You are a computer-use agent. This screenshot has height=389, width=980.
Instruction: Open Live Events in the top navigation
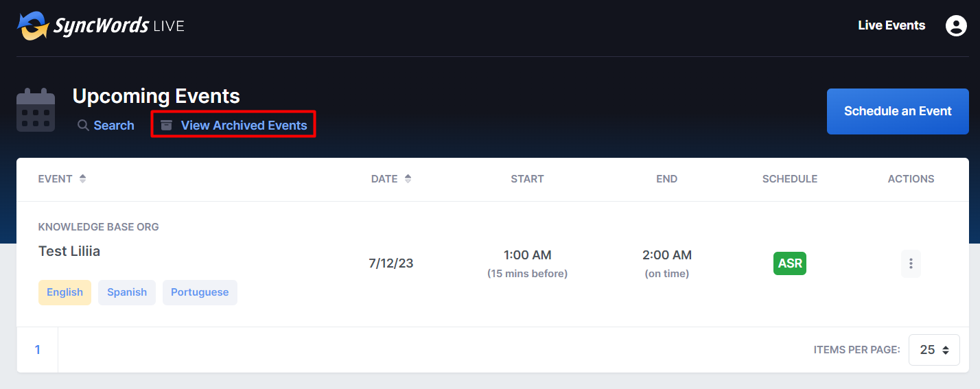tap(891, 25)
